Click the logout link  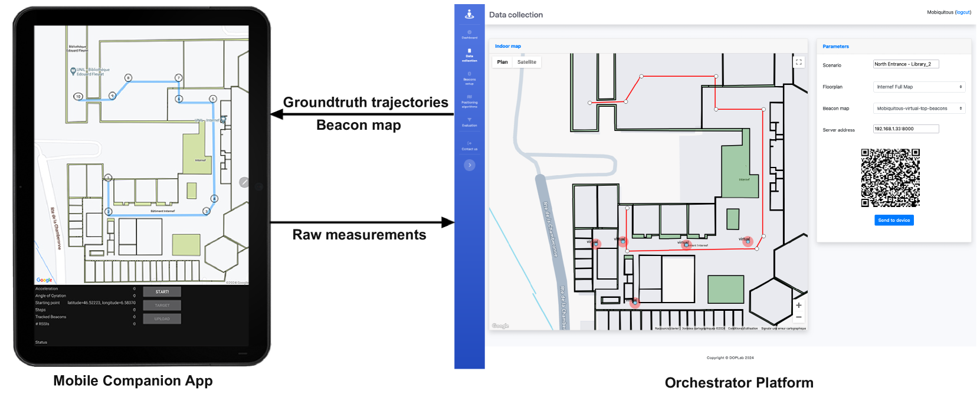point(963,12)
